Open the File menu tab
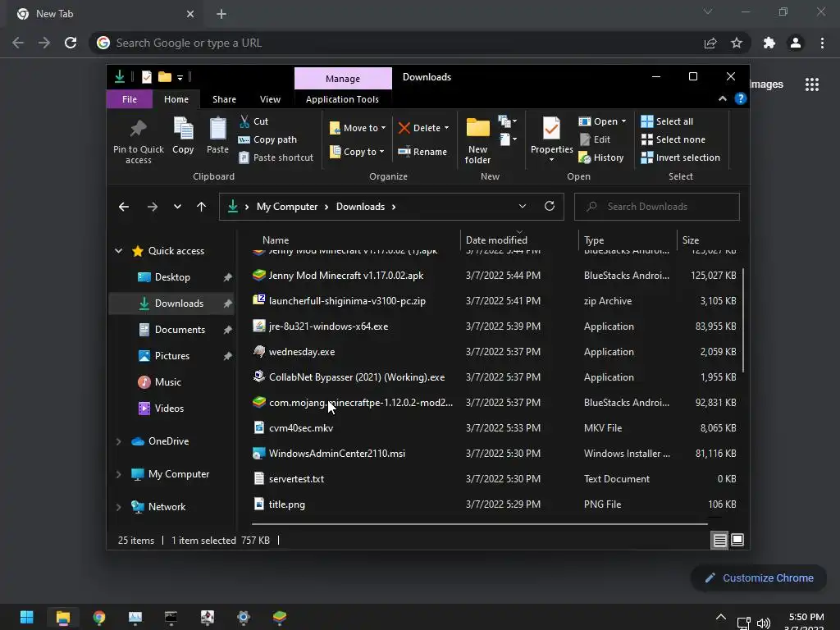The width and height of the screenshot is (840, 630). [x=129, y=99]
